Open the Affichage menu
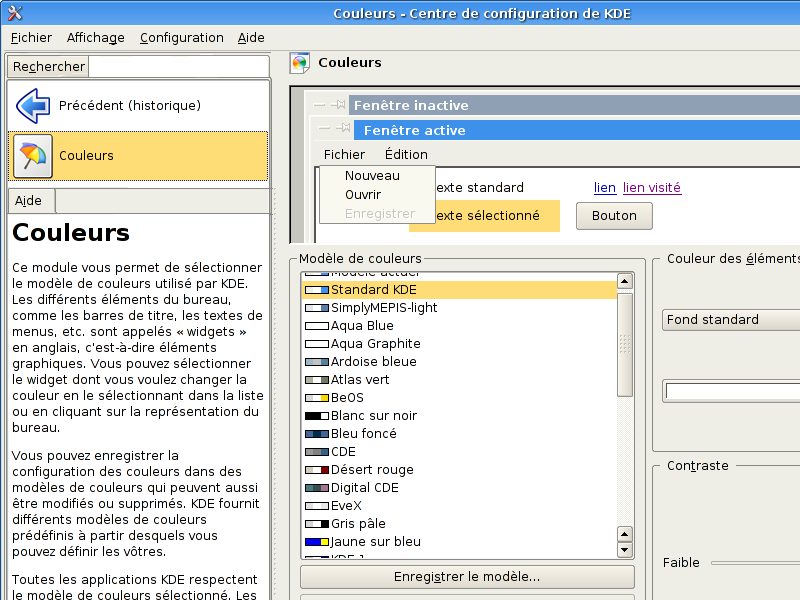The image size is (800, 600). point(95,38)
